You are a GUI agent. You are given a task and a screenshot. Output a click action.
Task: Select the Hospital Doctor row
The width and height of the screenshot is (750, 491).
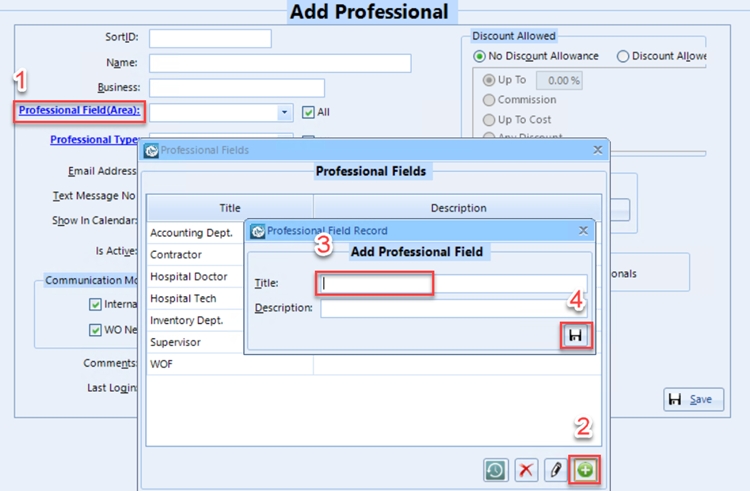point(189,276)
